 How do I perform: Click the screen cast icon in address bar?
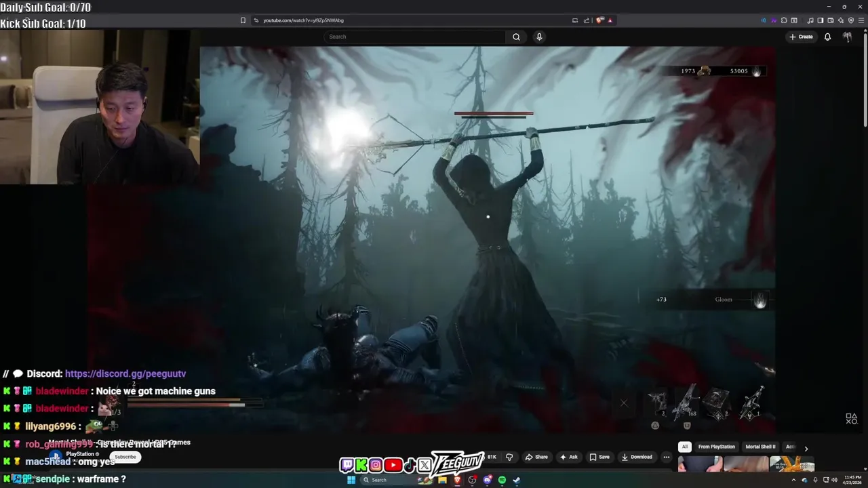pos(575,20)
